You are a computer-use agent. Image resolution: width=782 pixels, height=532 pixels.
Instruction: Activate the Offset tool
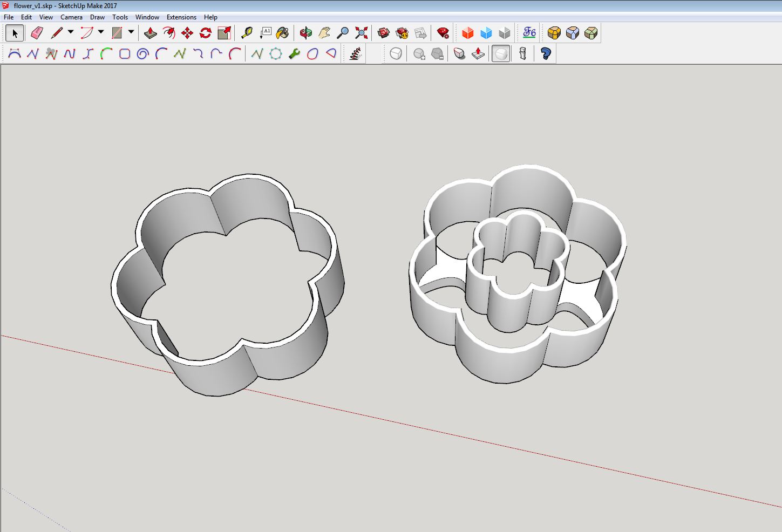tap(169, 33)
